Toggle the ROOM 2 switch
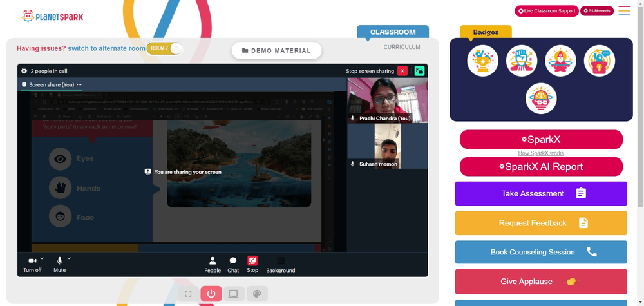Screen dimensions: 644x306 165,48
